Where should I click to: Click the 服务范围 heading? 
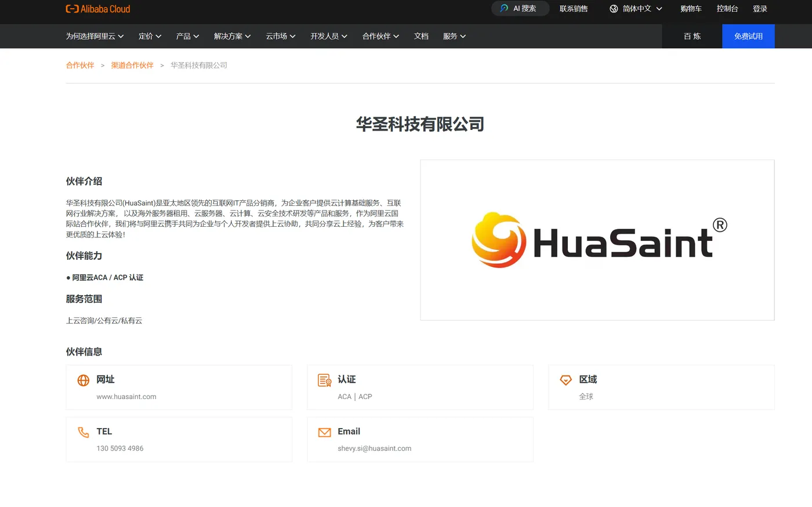click(84, 299)
